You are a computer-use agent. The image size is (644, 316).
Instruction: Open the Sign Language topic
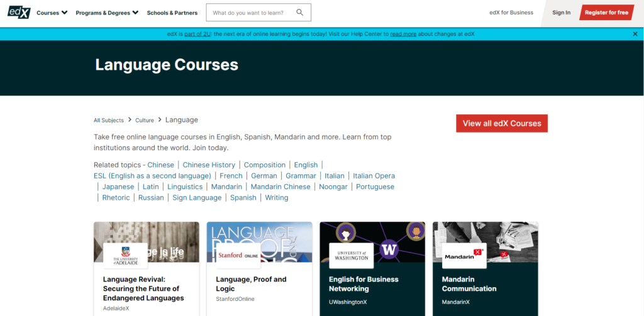pyautogui.click(x=197, y=198)
